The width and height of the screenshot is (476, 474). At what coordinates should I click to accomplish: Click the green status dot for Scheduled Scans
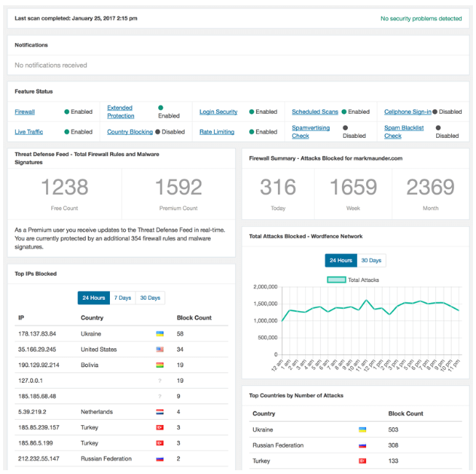[x=344, y=112]
